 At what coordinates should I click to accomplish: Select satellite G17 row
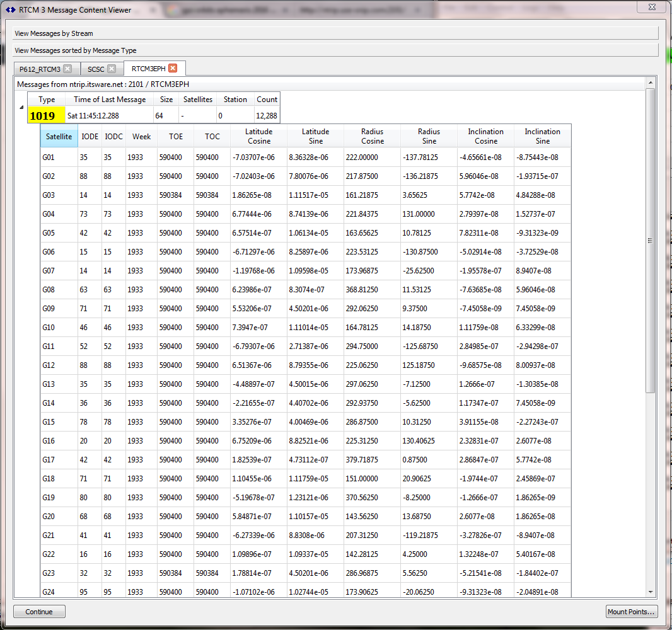(x=306, y=459)
